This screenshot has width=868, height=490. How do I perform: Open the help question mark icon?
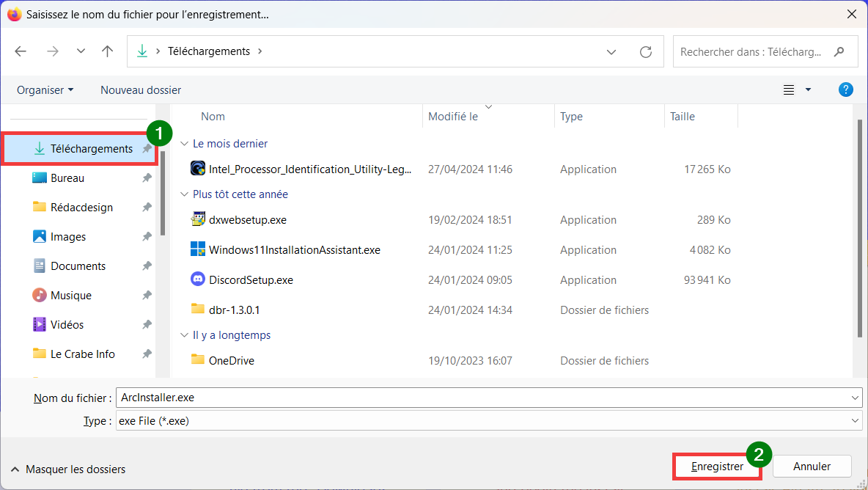click(x=845, y=89)
